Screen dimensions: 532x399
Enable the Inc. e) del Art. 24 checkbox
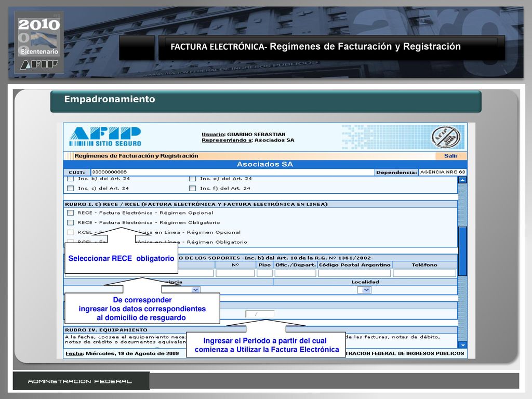(192, 179)
